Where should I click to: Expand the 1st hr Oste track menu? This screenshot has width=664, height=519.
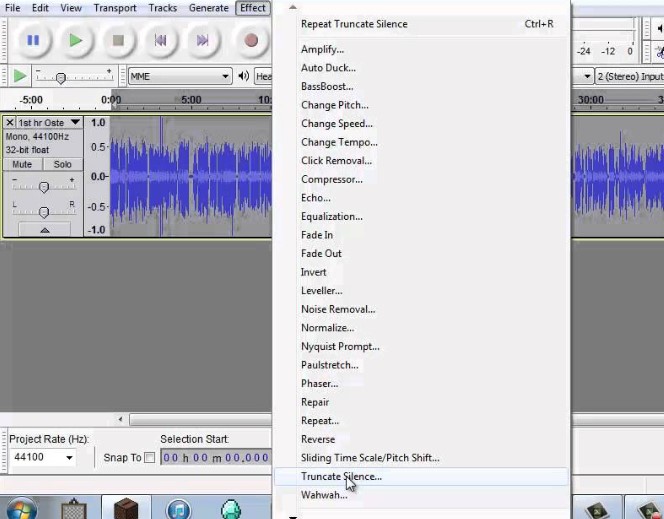75,122
